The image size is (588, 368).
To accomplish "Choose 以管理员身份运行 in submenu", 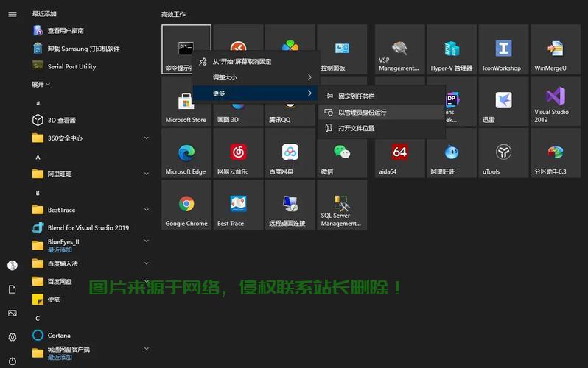I will coord(382,112).
